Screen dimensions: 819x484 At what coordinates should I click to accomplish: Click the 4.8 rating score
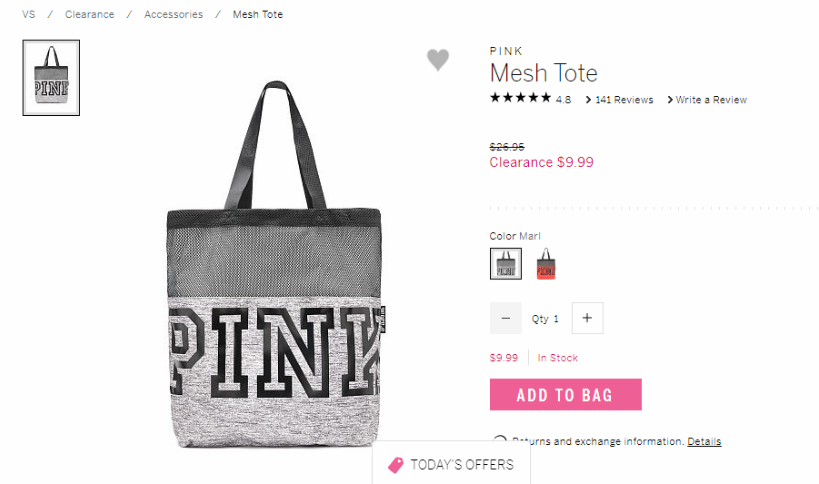tap(563, 100)
